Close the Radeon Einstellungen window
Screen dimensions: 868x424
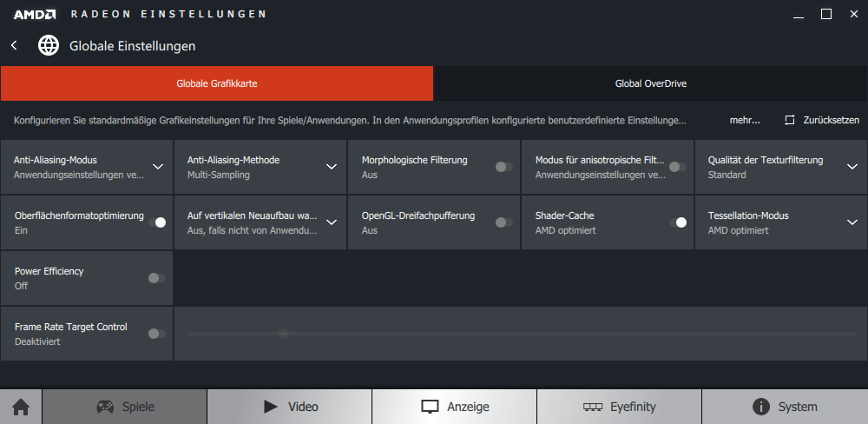853,15
